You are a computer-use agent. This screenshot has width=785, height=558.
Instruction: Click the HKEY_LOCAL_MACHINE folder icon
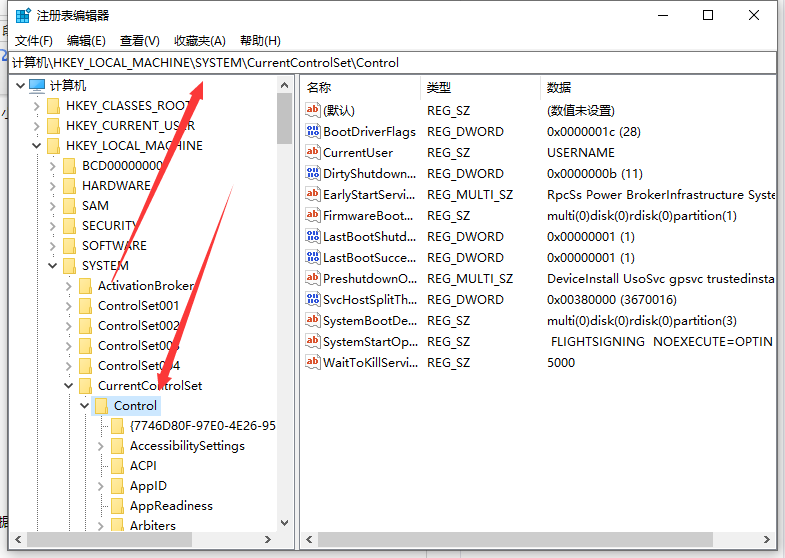(x=53, y=146)
